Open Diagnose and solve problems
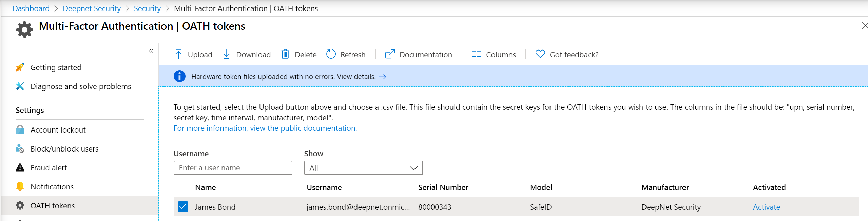 pyautogui.click(x=80, y=86)
